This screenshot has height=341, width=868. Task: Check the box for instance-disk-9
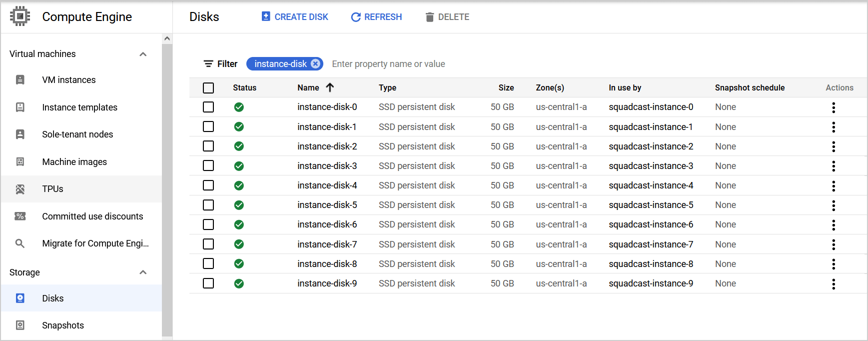click(208, 283)
